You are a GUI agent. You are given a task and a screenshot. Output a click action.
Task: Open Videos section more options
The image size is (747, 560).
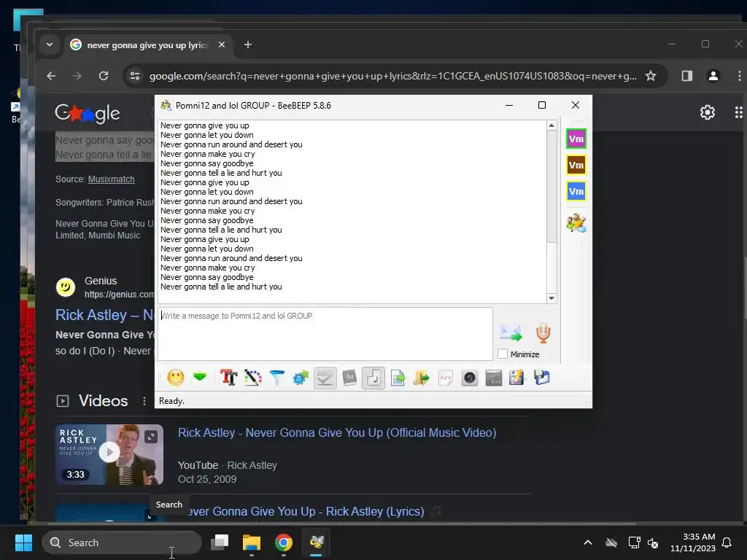[144, 401]
